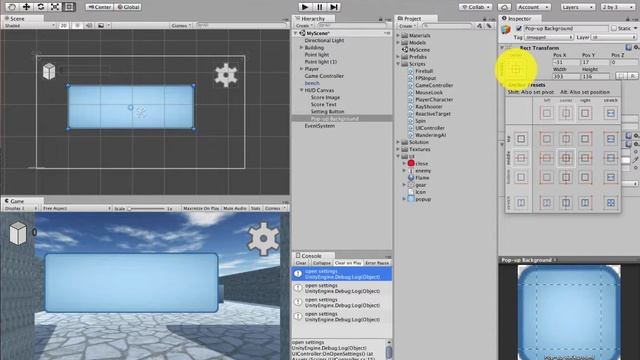
Task: Click the gear settings button in Game view
Action: click(263, 239)
